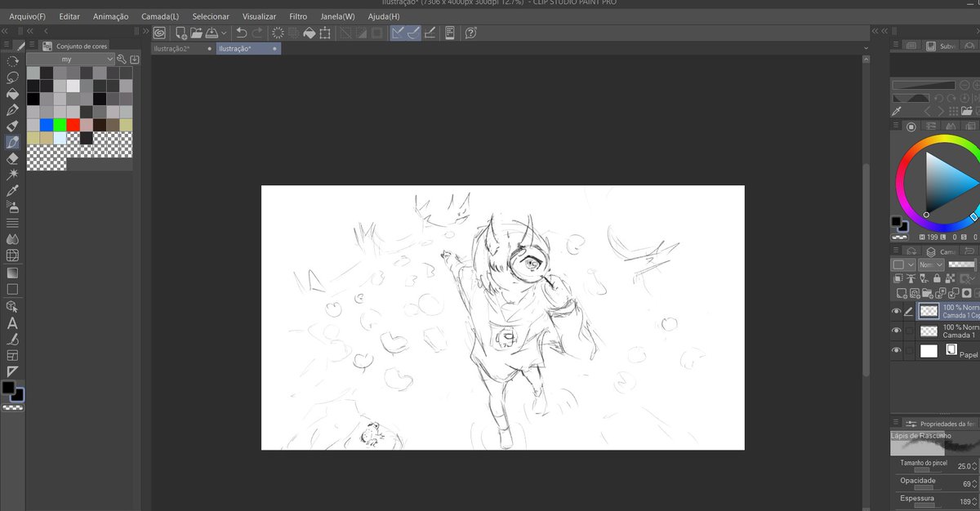Click the import color set icon
This screenshot has width=980, height=511.
[x=135, y=60]
